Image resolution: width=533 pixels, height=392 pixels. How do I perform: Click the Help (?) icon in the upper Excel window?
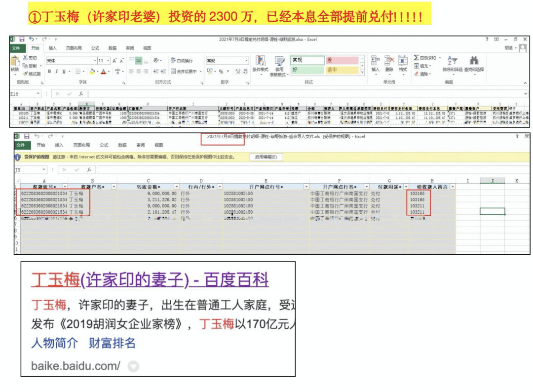click(x=487, y=39)
